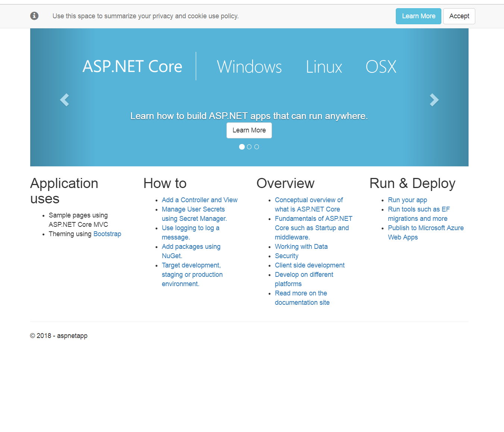The height and width of the screenshot is (432, 504).
Task: Click the carousel caption about ASP.NET apps
Action: click(x=249, y=116)
